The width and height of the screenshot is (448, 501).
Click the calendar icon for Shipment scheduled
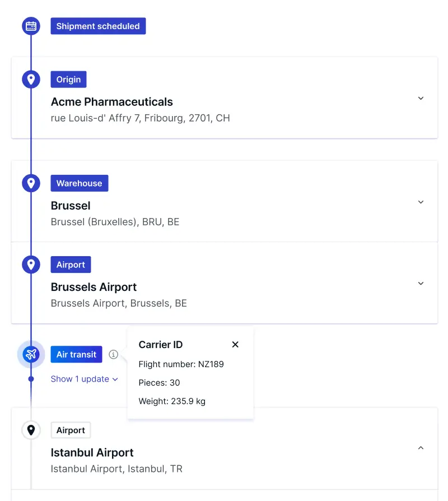pos(31,26)
